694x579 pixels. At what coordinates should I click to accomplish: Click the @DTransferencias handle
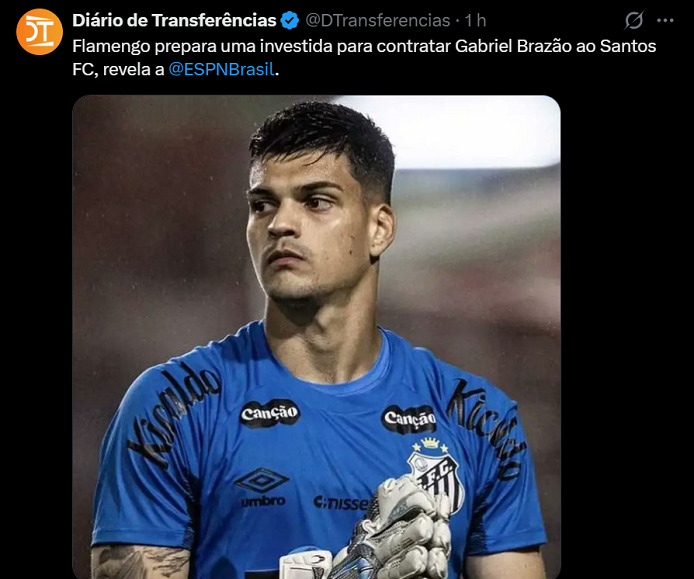pyautogui.click(x=378, y=20)
